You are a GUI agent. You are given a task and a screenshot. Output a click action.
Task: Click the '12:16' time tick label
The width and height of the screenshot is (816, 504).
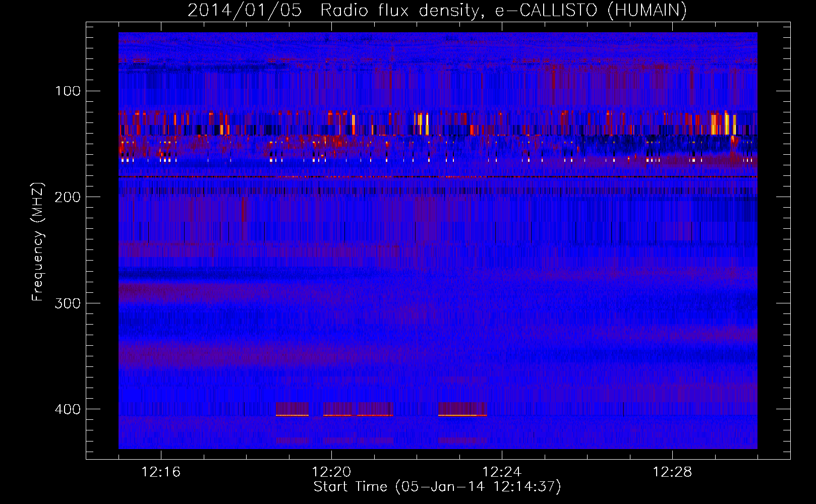161,472
